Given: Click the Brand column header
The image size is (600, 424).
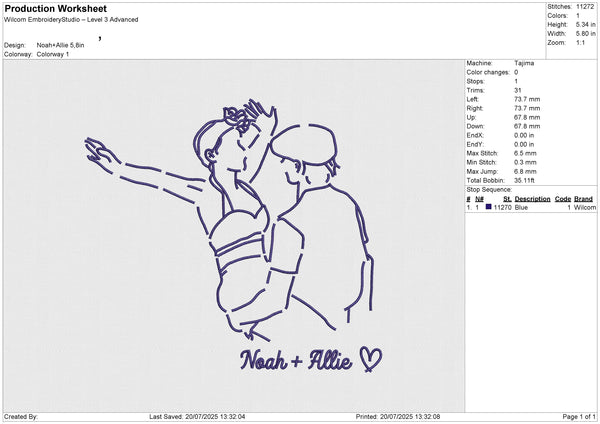Looking at the screenshot, I should tap(584, 199).
